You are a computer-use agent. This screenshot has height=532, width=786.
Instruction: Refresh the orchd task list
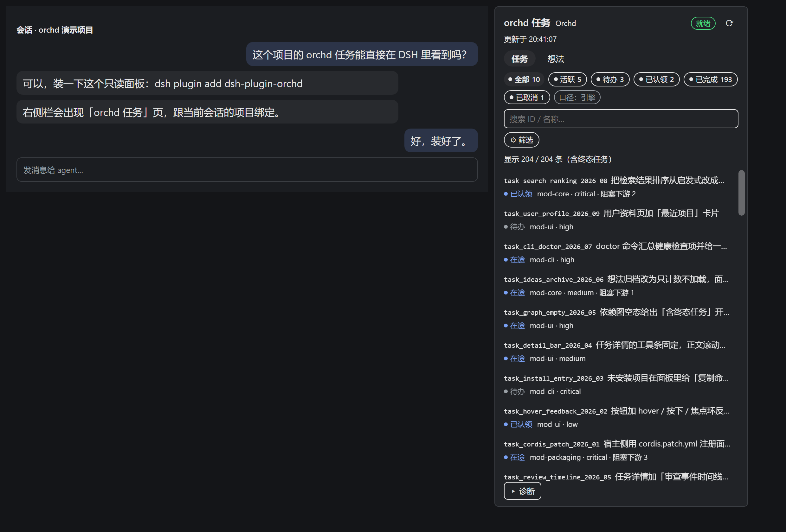tap(729, 23)
